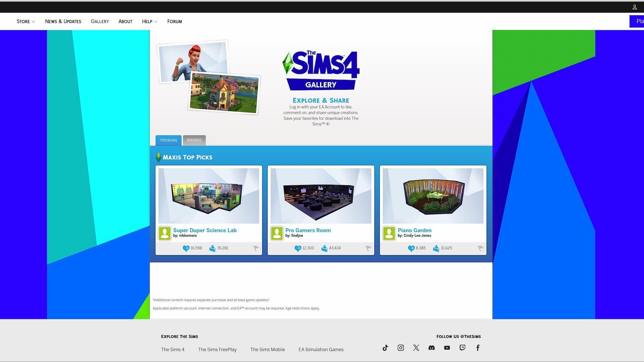
Task: Favorite Super Duper Science Lab with heart icon
Action: point(186,248)
